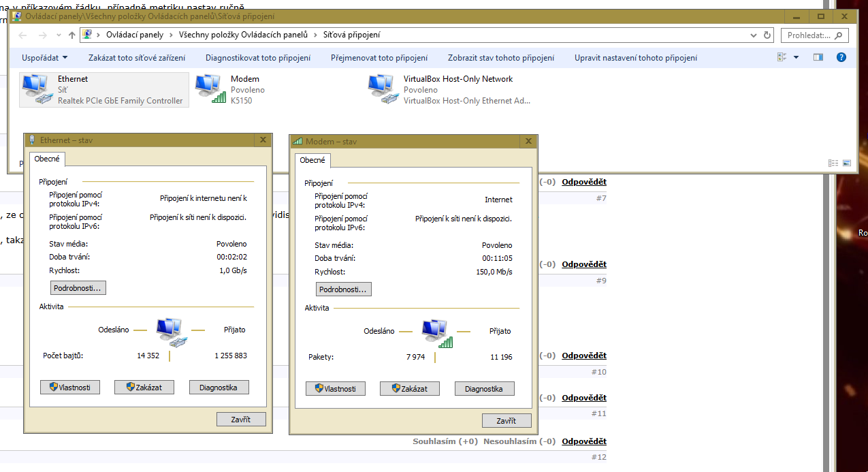
Task: Click Ethernet duration value 00:02:02
Action: tap(231, 257)
